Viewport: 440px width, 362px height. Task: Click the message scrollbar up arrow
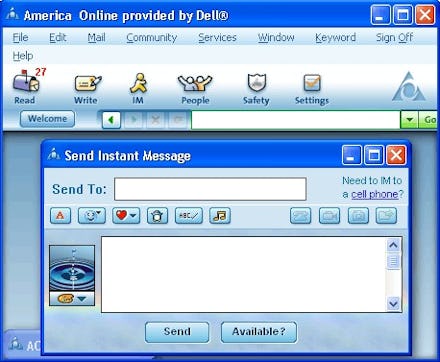coord(393,245)
